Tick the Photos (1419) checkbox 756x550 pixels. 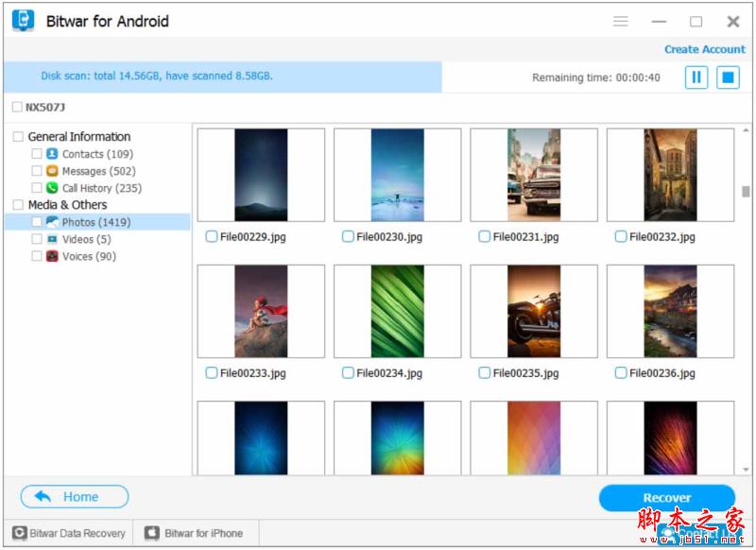coord(37,222)
